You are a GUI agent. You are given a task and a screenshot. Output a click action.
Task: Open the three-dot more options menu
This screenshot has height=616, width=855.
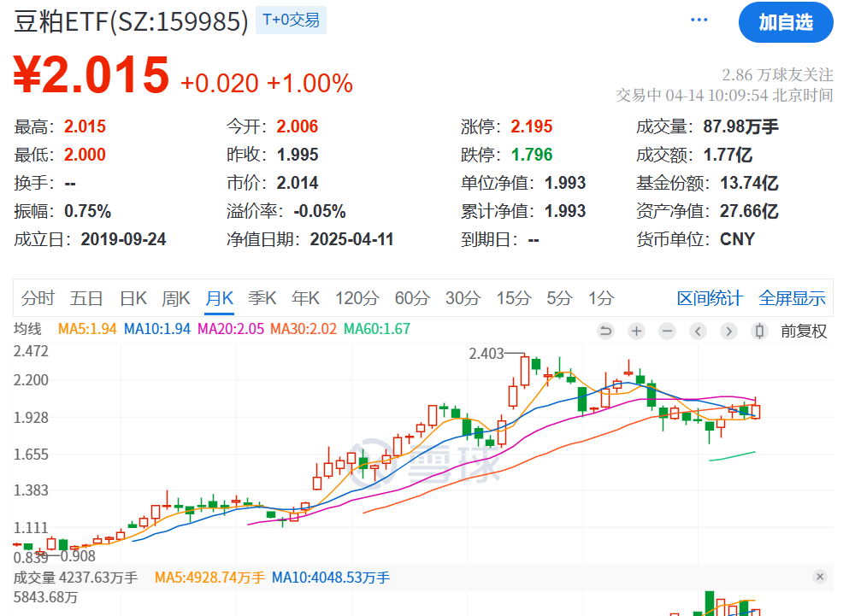[x=699, y=21]
